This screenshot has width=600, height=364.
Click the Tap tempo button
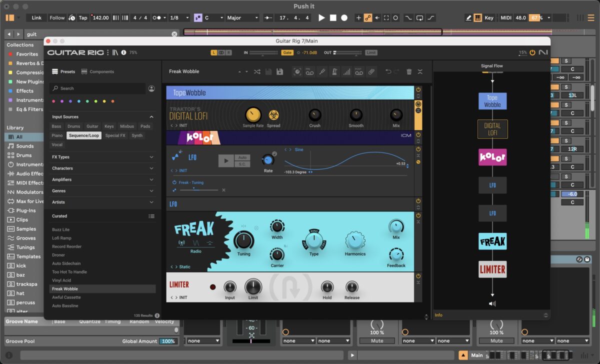(x=83, y=17)
